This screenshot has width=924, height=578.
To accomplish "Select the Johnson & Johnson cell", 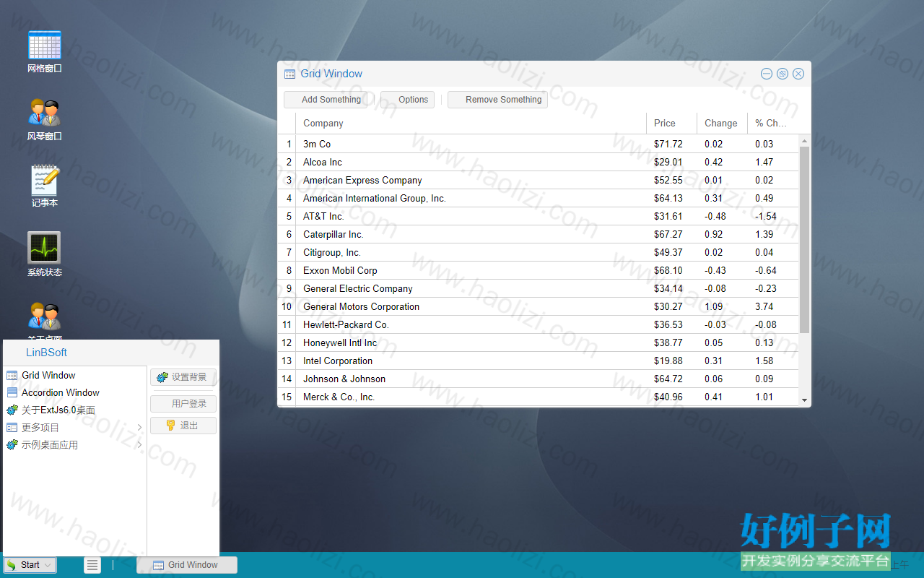I will click(x=471, y=379).
